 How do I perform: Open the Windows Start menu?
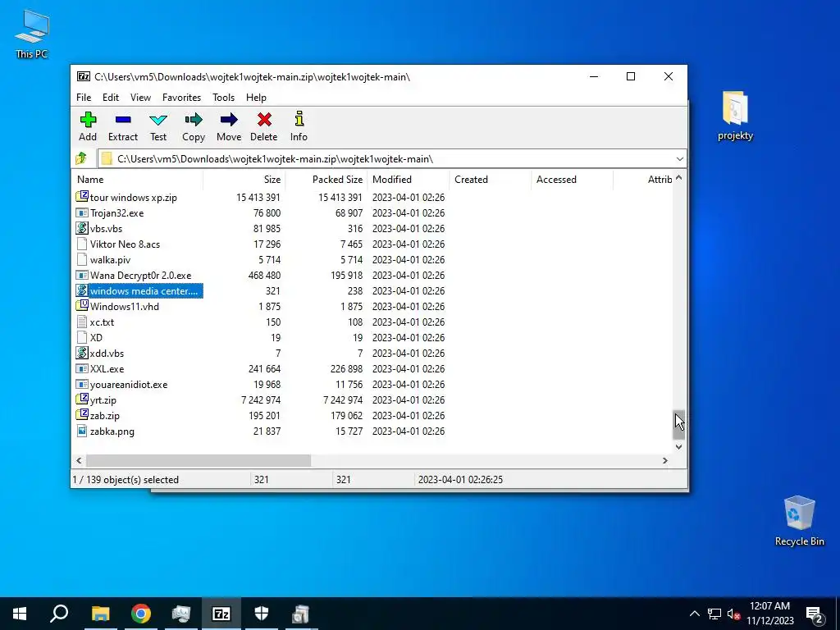20,614
